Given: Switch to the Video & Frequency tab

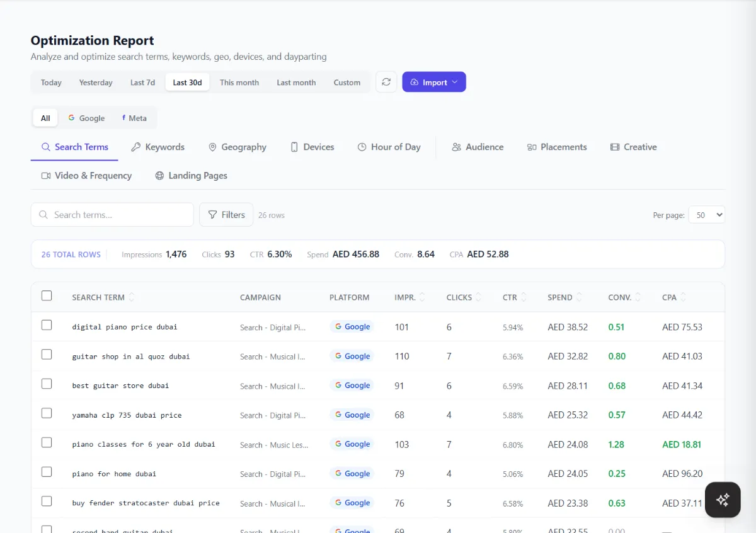Looking at the screenshot, I should click(86, 176).
